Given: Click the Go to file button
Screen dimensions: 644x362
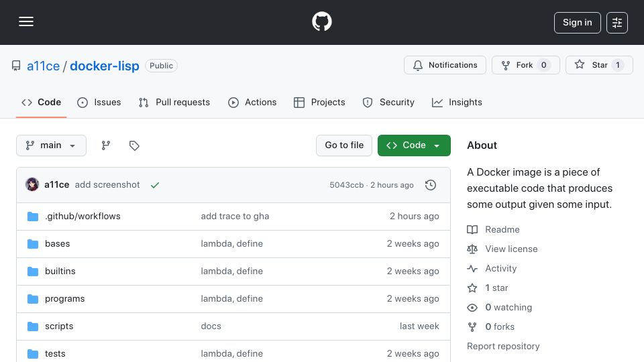Looking at the screenshot, I should click(x=344, y=145).
